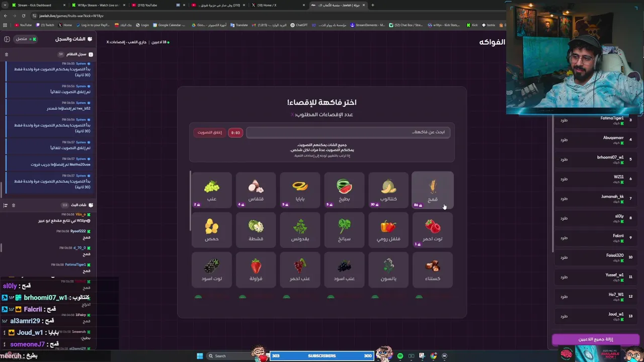Screen dimensions: 644x362
Task: Select the taro (قلقاس) card
Action: [256, 190]
